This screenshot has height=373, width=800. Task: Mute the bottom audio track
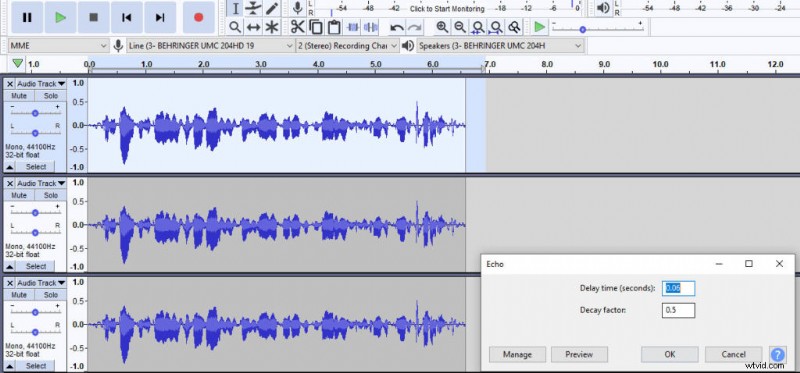[x=19, y=295]
